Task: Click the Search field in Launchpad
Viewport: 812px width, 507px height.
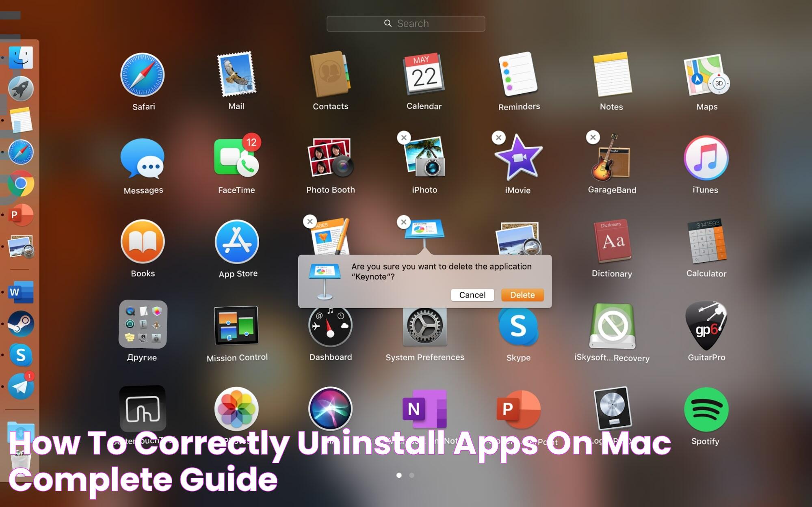Action: 405,24
